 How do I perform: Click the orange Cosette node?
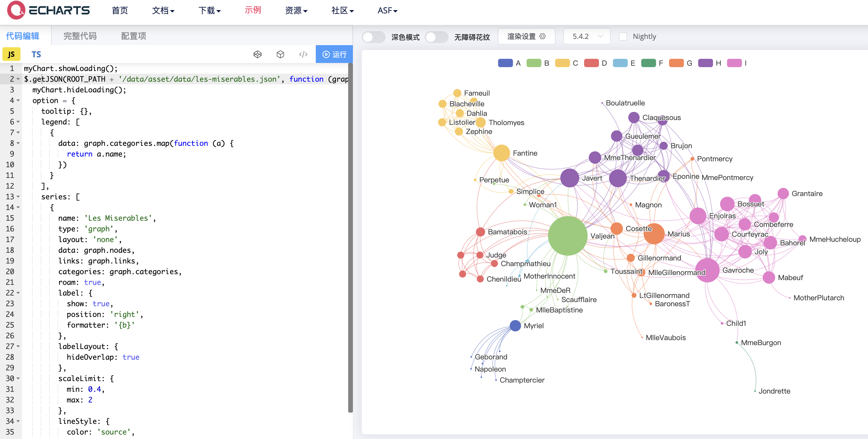[617, 228]
